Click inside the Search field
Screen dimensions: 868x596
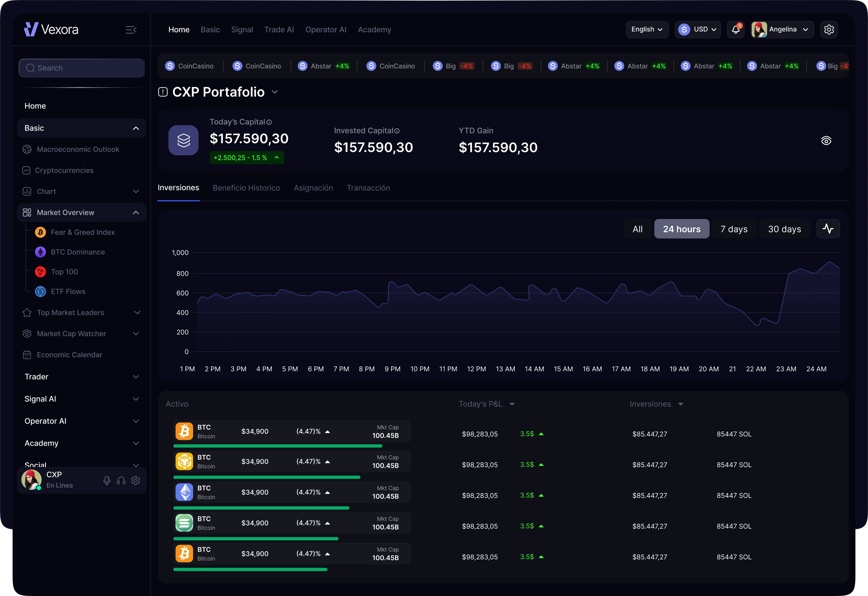coord(81,68)
